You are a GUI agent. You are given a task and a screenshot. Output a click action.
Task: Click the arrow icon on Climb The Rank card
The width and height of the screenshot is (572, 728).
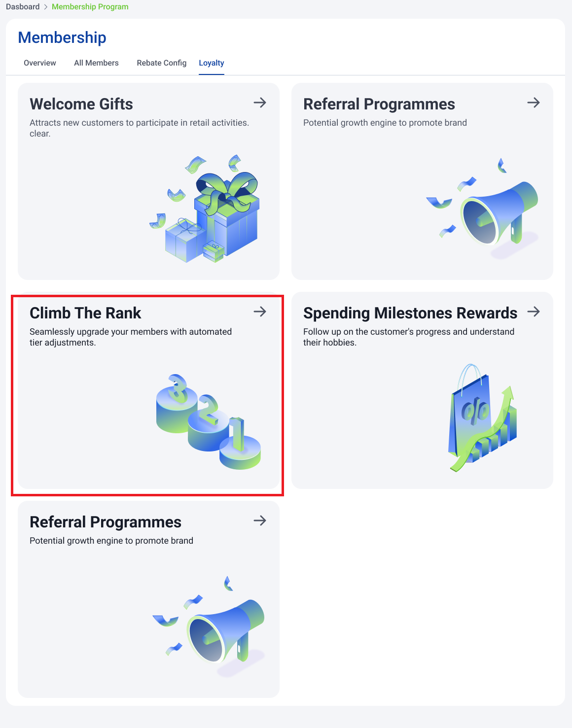coord(260,312)
